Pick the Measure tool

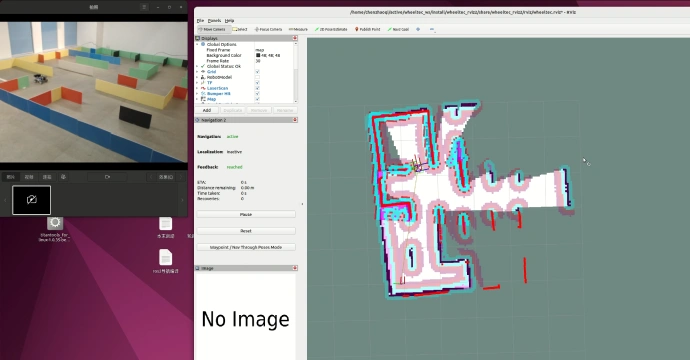[x=298, y=29]
